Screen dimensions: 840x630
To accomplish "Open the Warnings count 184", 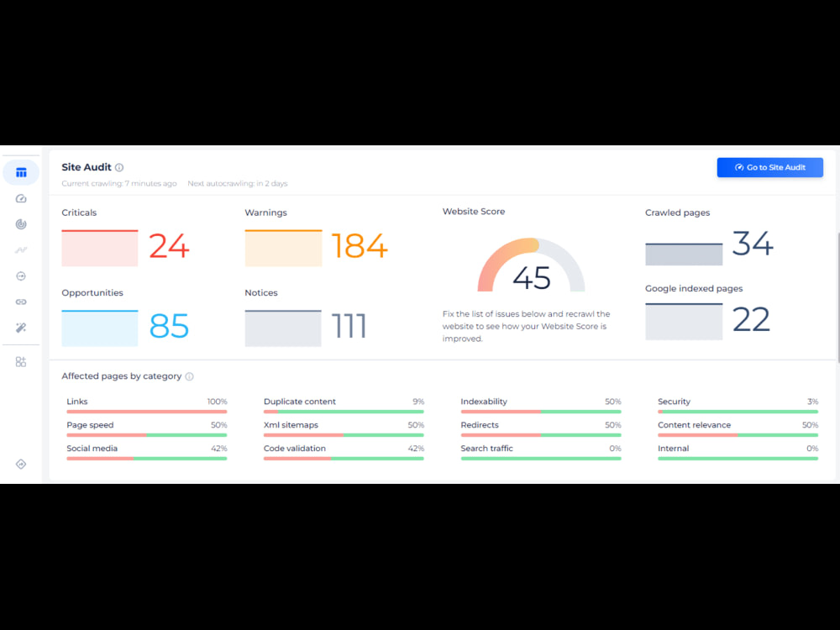I will tap(360, 246).
